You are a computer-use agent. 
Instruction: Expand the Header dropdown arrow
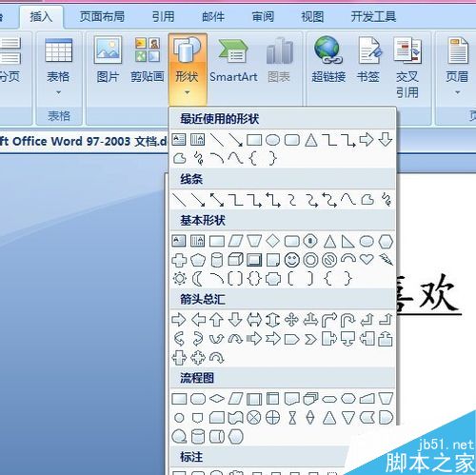pyautogui.click(x=457, y=92)
